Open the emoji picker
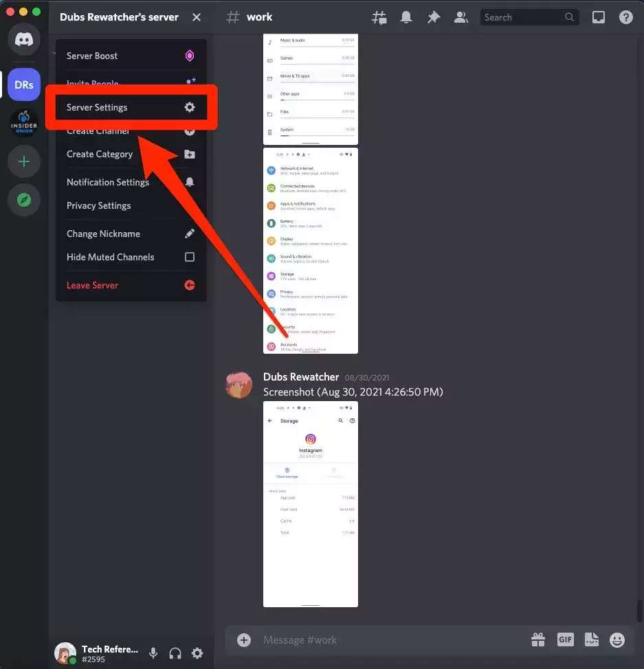 click(617, 639)
